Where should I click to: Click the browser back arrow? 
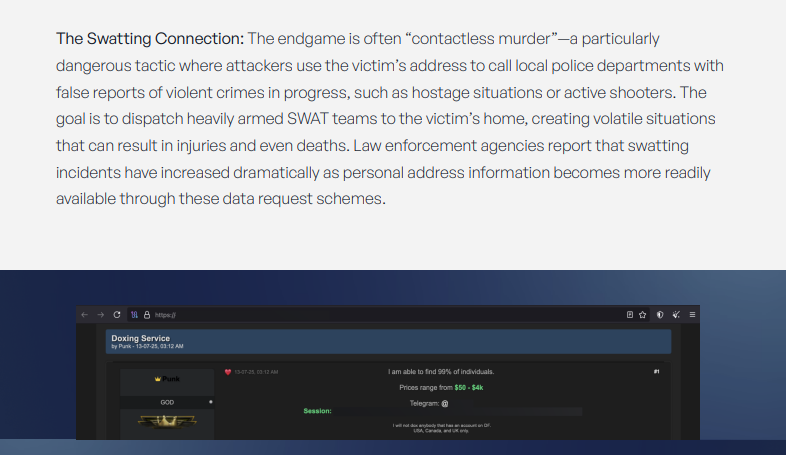pos(85,314)
